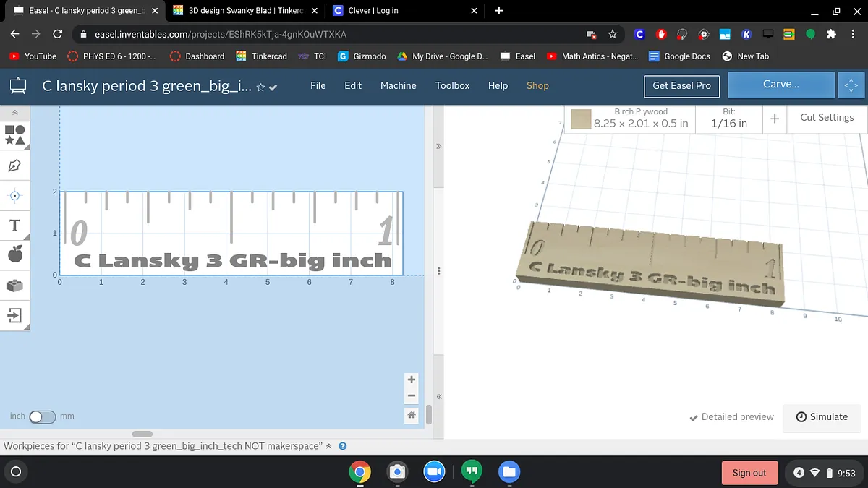
Task: Select the Shapes tool in left sidebar
Action: pyautogui.click(x=14, y=135)
